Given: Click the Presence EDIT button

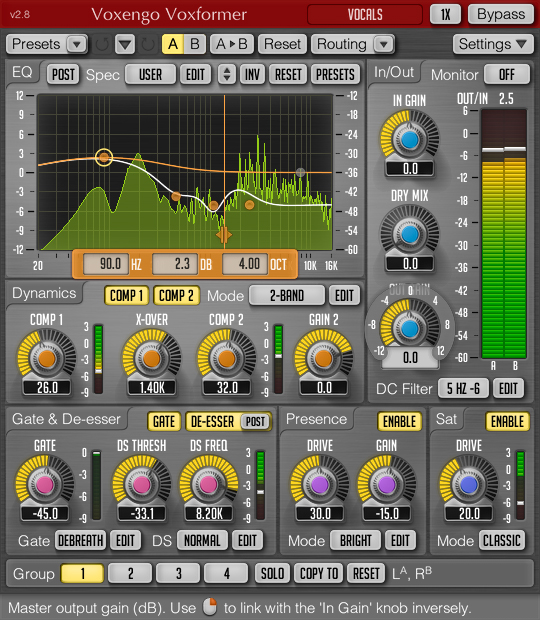Looking at the screenshot, I should 400,541.
